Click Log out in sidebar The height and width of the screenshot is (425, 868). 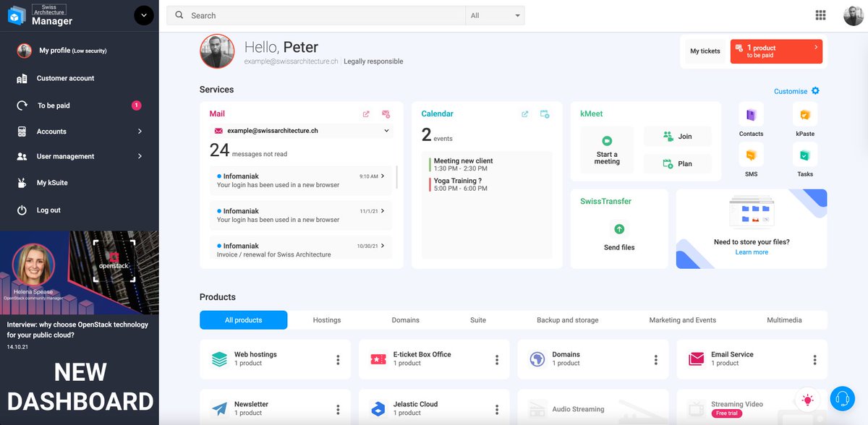(48, 210)
